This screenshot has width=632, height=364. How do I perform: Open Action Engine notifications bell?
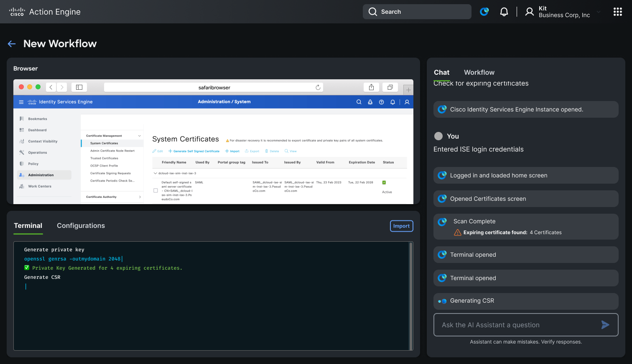(x=504, y=11)
